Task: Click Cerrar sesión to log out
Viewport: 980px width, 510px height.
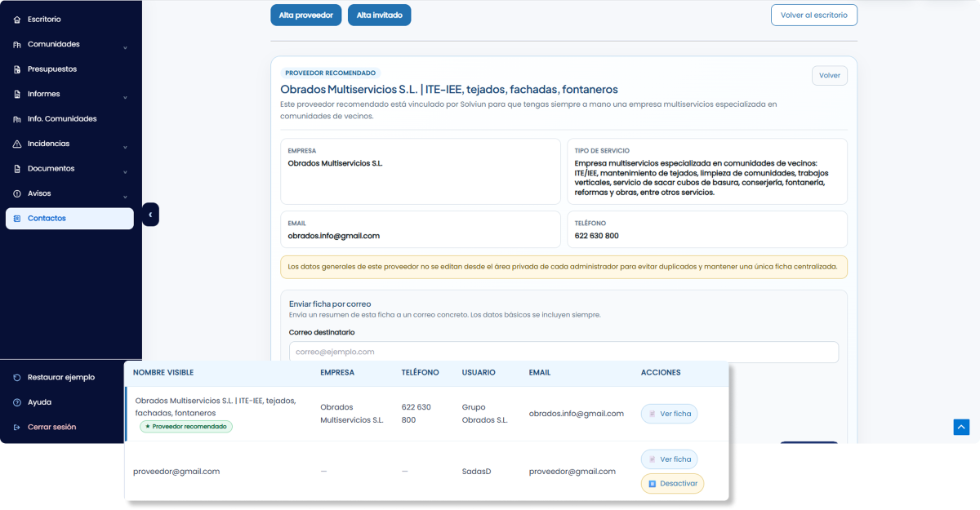Action: [69, 428]
